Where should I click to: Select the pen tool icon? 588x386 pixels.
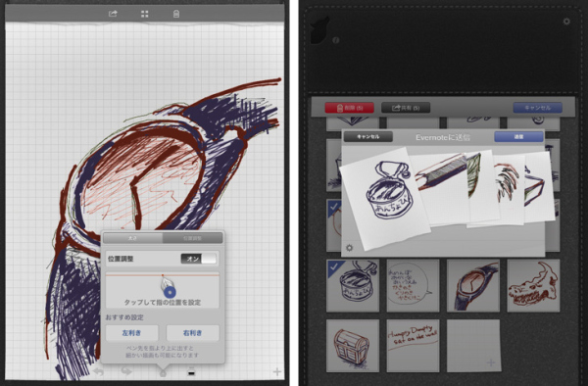(163, 372)
